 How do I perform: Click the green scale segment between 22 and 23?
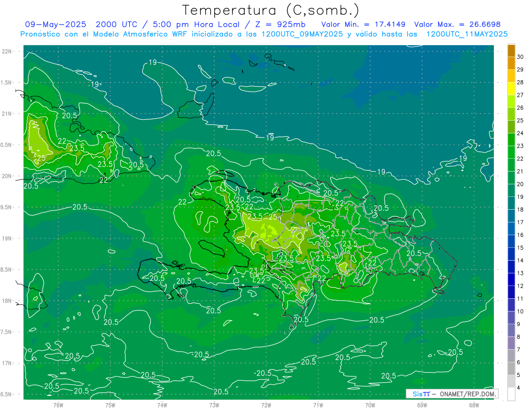[511, 153]
